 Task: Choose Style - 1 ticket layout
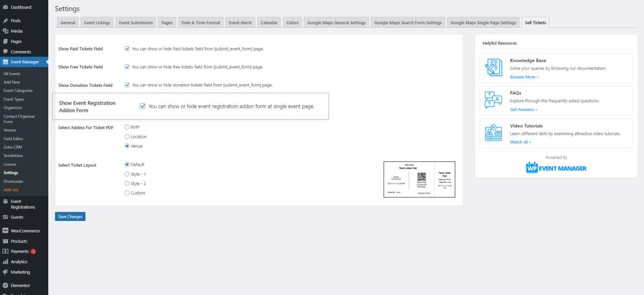(127, 174)
